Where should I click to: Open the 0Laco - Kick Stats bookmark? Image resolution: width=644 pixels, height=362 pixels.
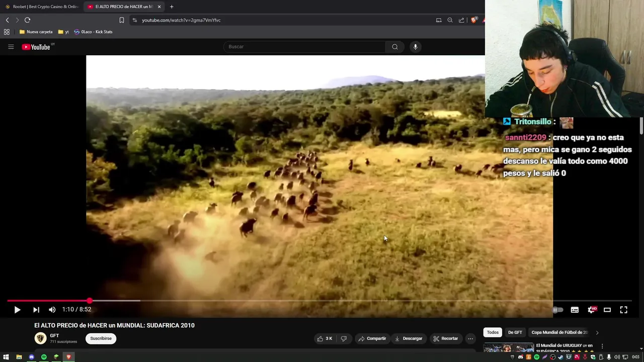point(93,32)
